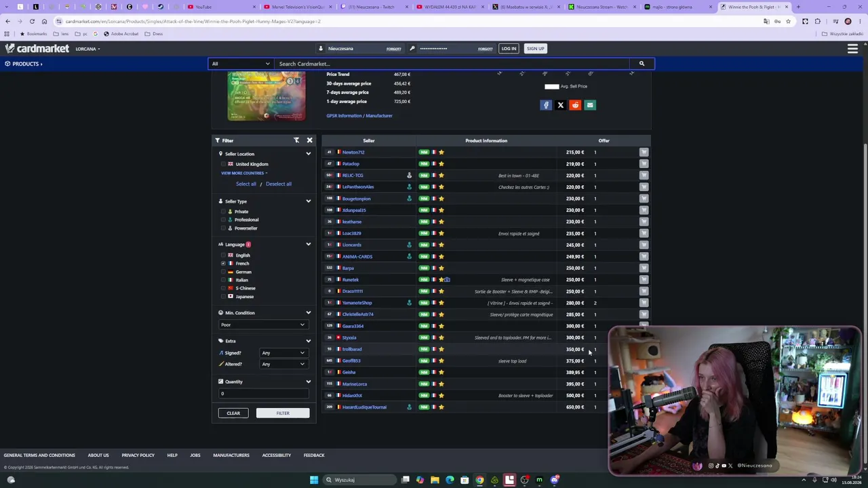The height and width of the screenshot is (488, 868).
Task: Click the Google Chrome taskbar icon
Action: point(479,480)
